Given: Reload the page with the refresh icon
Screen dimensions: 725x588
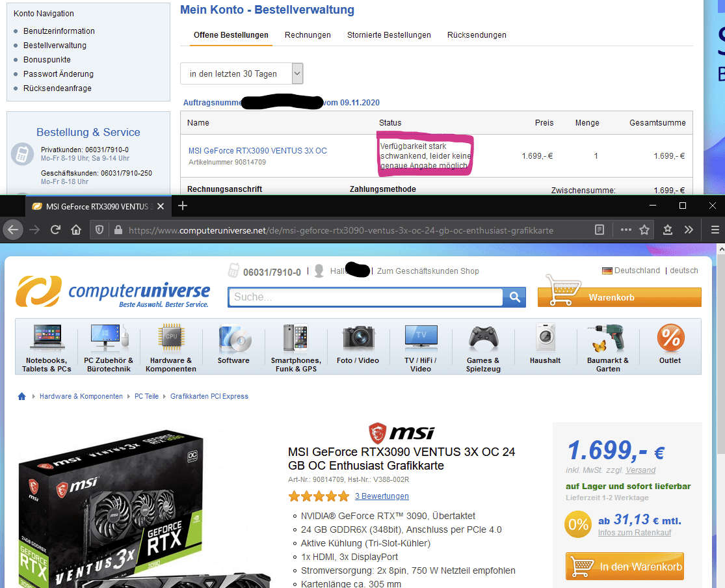Looking at the screenshot, I should pos(55,230).
